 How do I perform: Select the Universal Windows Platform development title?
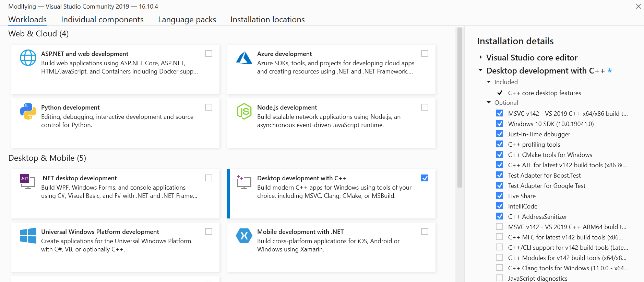pyautogui.click(x=100, y=232)
